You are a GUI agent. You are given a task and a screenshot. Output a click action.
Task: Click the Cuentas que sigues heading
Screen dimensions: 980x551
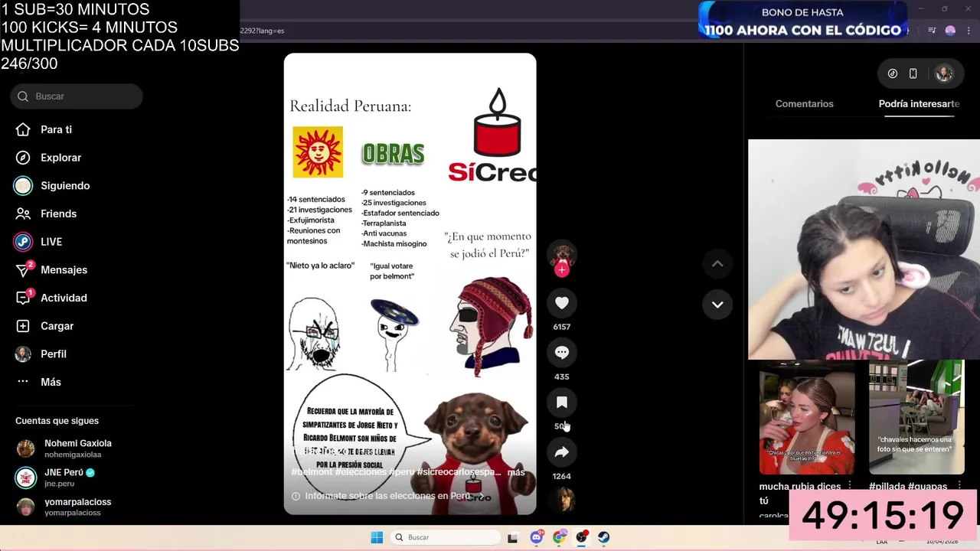click(57, 421)
